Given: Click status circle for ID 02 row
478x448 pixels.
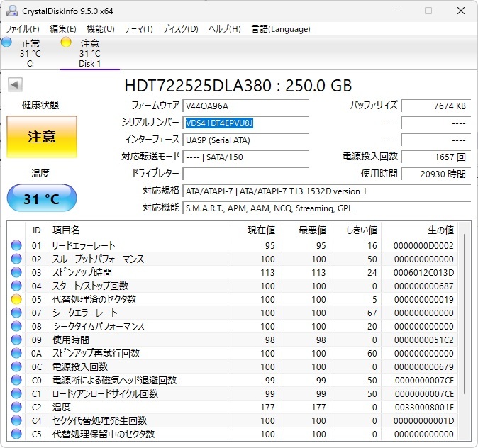Looking at the screenshot, I should [x=16, y=259].
